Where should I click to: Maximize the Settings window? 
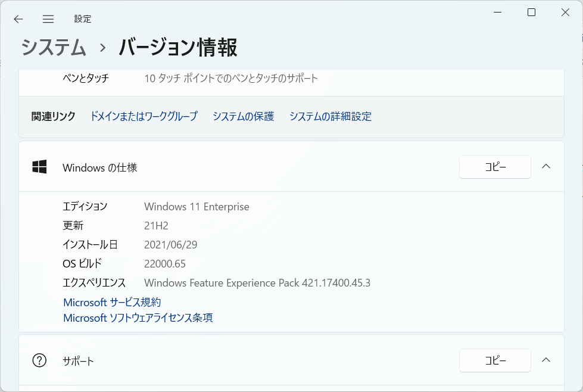(x=531, y=13)
